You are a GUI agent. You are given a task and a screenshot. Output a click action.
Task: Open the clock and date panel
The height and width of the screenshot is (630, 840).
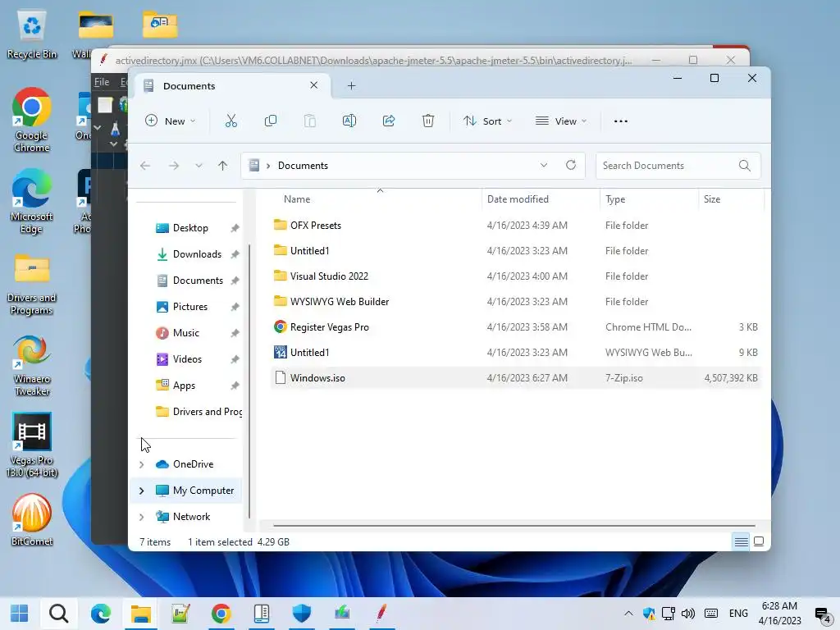tap(779, 614)
